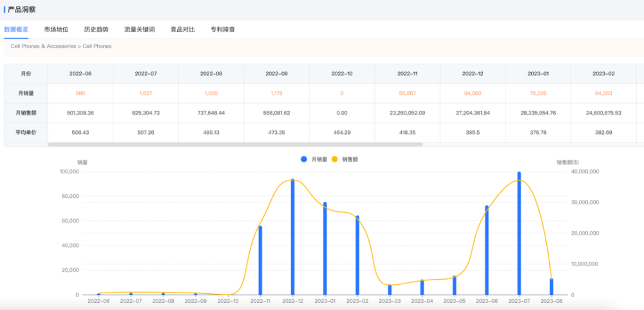Toggle the 销售额 legend series
This screenshot has width=644, height=310.
345,159
